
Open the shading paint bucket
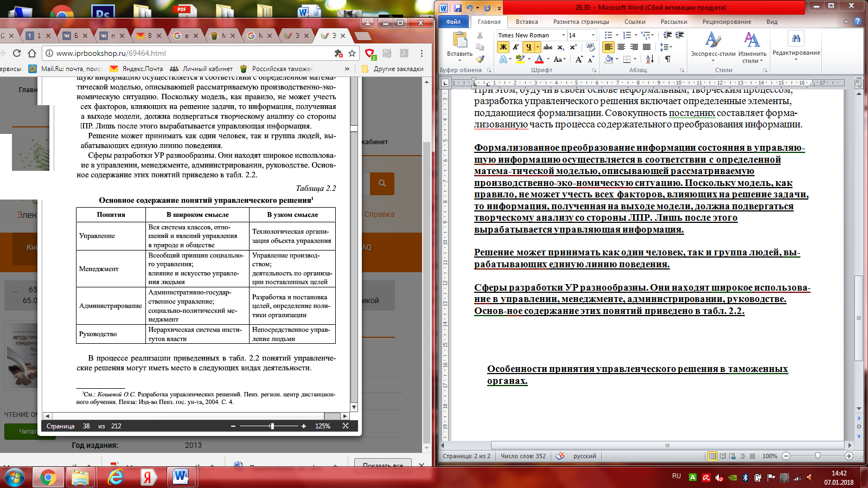tap(609, 59)
